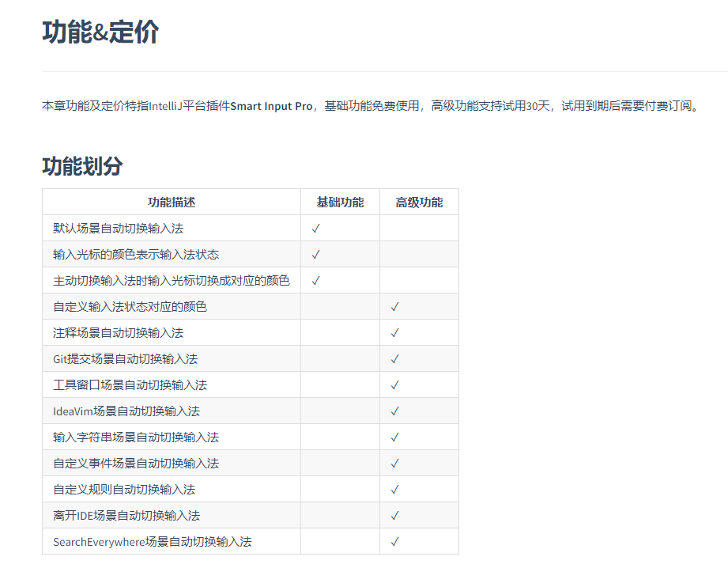
Task: Select the 注释场景自动切换输入法 row text
Action: tap(118, 333)
